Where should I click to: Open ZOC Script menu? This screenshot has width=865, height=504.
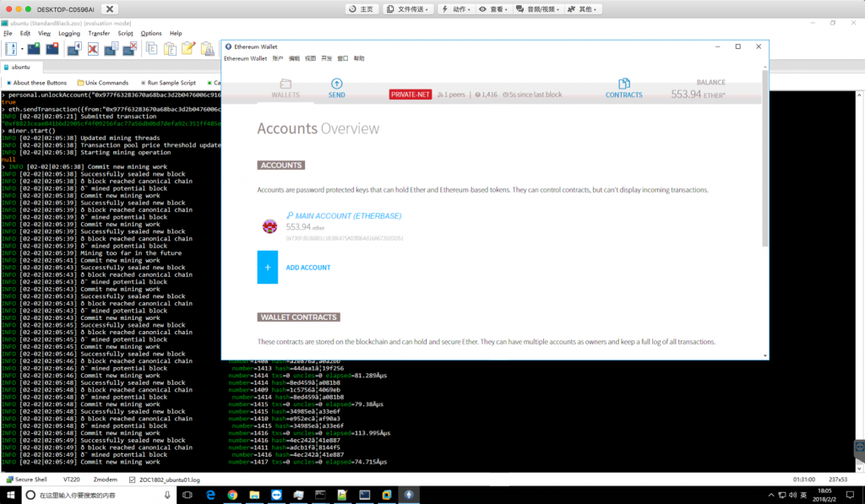pyautogui.click(x=125, y=33)
